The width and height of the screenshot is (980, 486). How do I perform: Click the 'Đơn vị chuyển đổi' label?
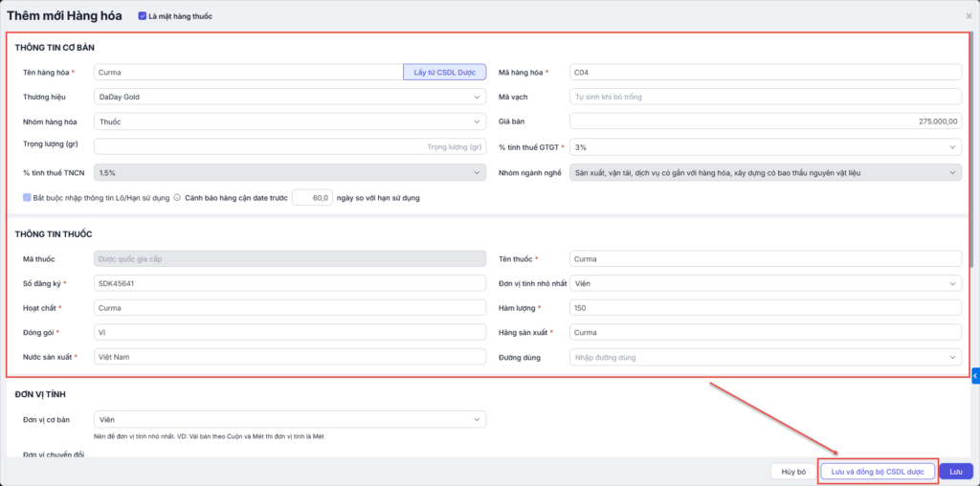click(54, 453)
